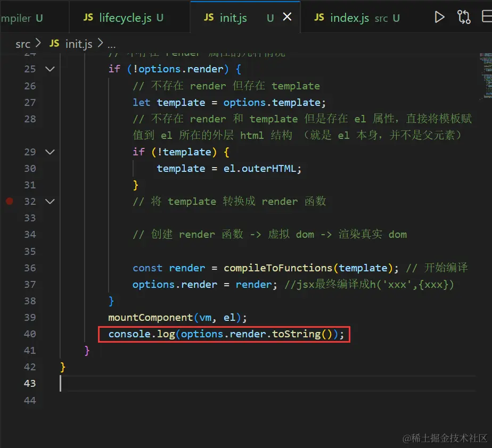The width and height of the screenshot is (492, 448).
Task: Click the '!options.render' condition on line 25
Action: (x=178, y=69)
